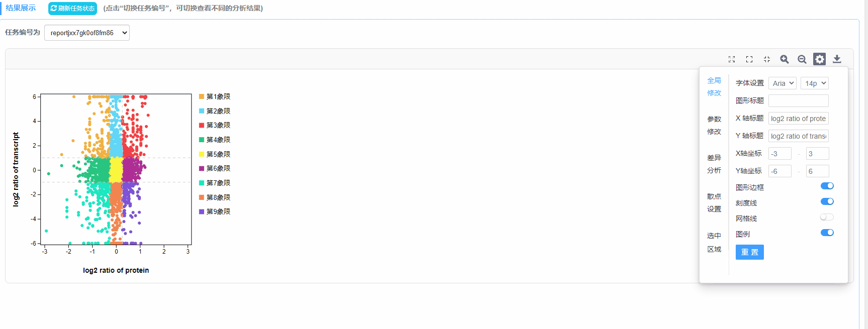Click the 重置 reset button
The height and width of the screenshot is (329, 868).
click(x=750, y=252)
